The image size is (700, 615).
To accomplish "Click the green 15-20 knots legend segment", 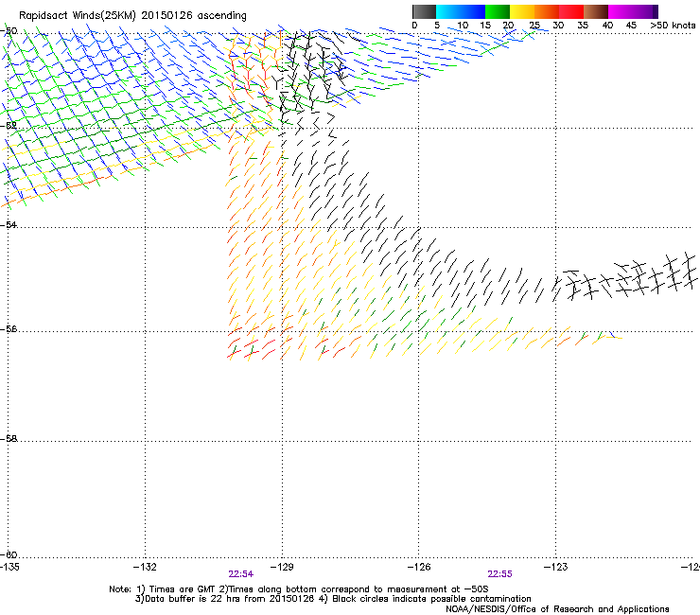I will pos(497,11).
